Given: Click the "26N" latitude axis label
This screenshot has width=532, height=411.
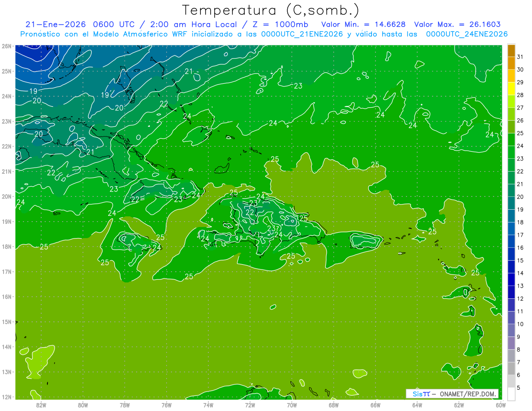Looking at the screenshot, I should coord(6,46).
